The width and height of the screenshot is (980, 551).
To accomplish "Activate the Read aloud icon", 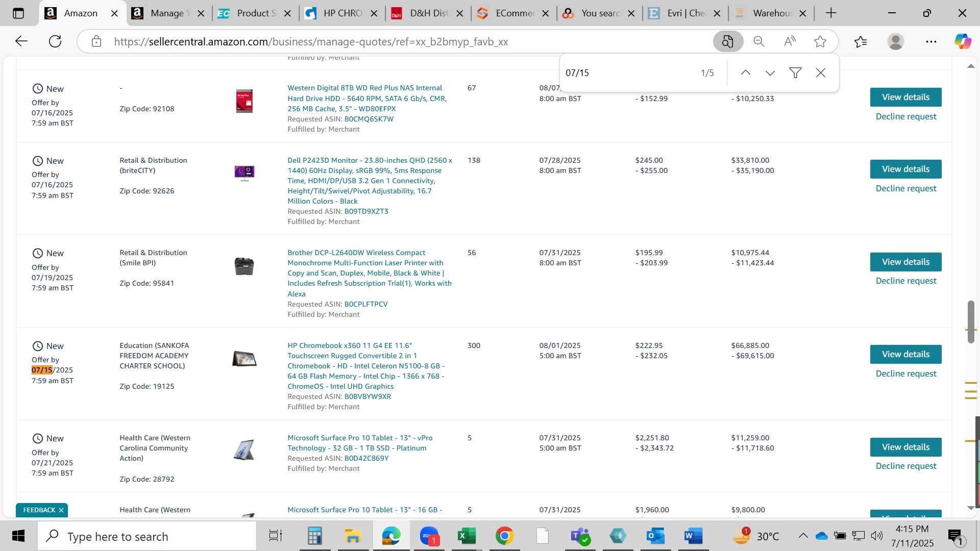I will point(790,41).
